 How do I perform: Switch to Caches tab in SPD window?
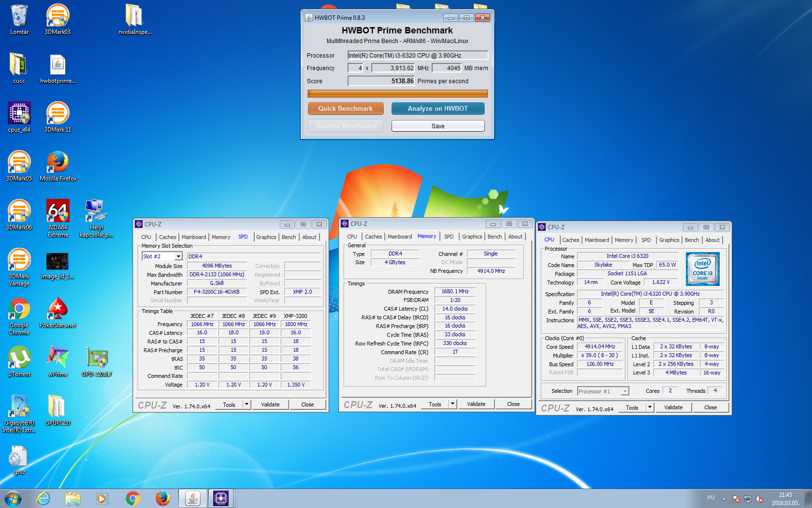168,237
